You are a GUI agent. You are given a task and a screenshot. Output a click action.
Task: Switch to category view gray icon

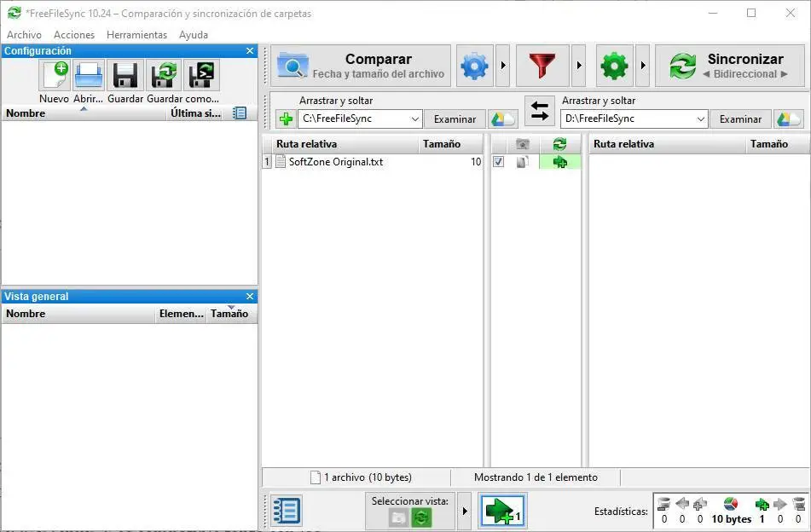click(398, 517)
